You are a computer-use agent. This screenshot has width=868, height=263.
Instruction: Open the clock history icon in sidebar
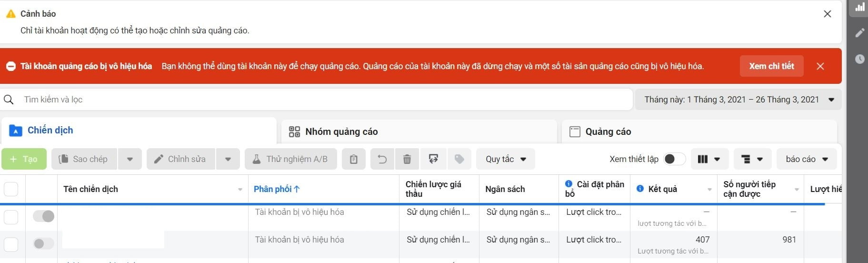click(x=860, y=59)
